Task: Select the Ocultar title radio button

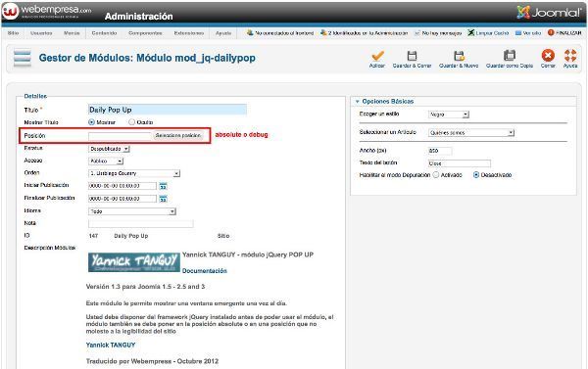Action: click(131, 122)
